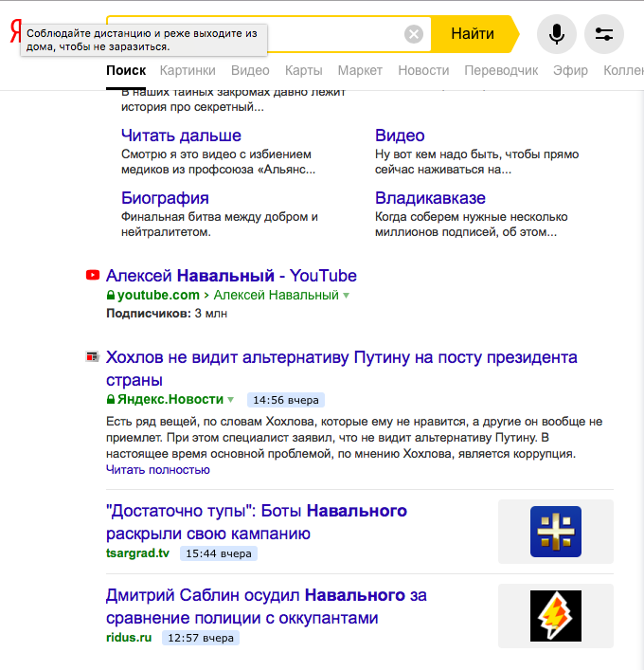Open search settings sliders icon
644x670 pixels.
point(604,34)
